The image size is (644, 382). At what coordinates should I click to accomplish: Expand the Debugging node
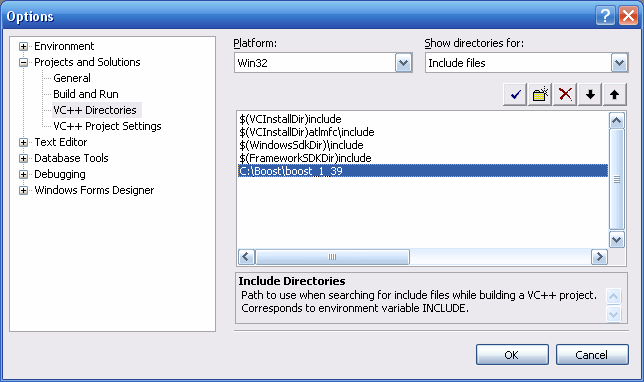23,175
